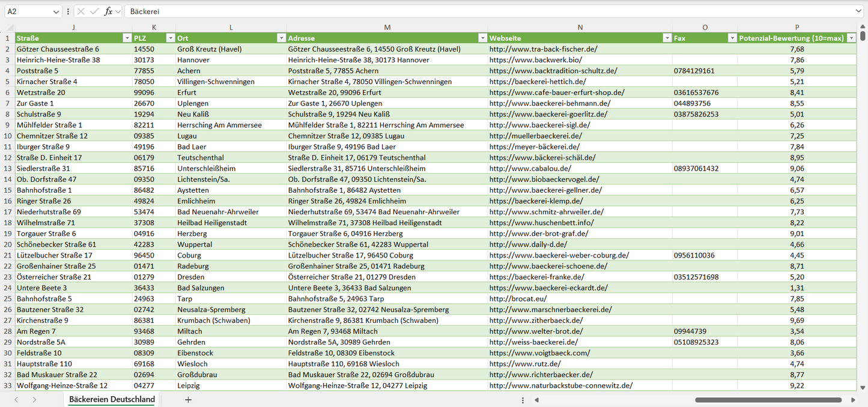Open the Webseite column filter dropdown

(667, 38)
